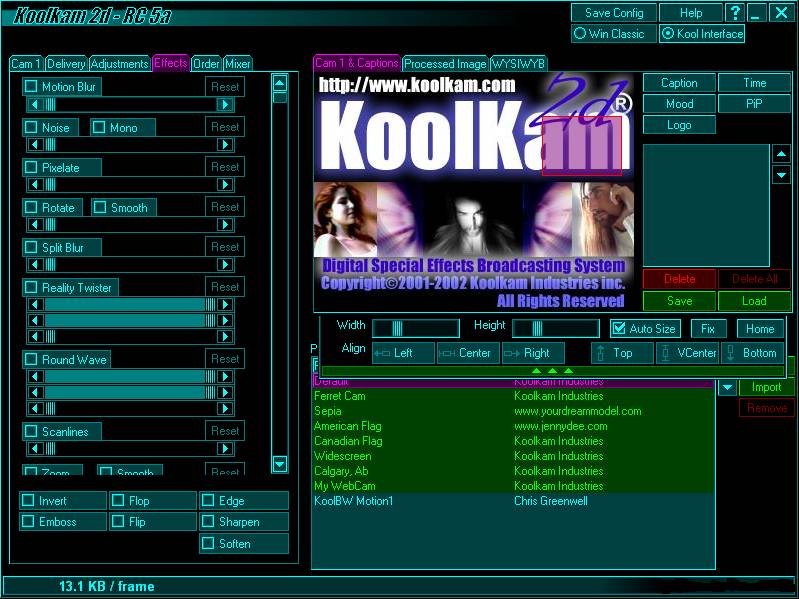
Task: Open the WYSIWYB tab
Action: (519, 64)
